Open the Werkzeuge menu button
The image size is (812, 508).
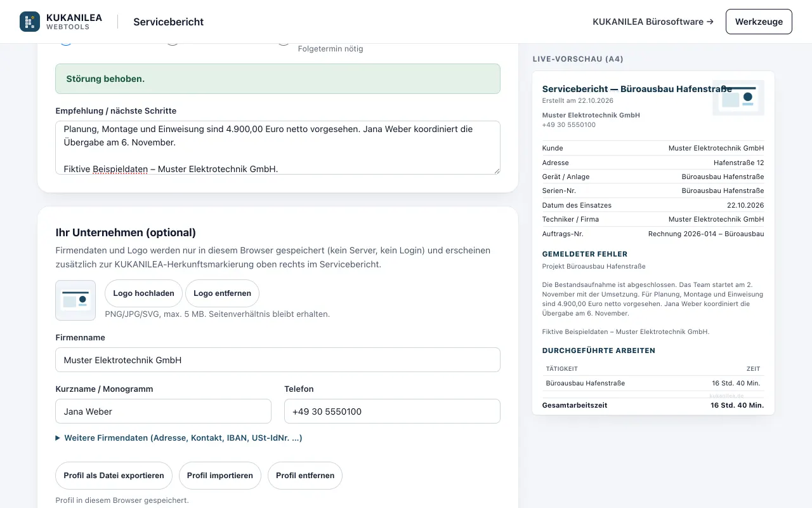click(759, 22)
